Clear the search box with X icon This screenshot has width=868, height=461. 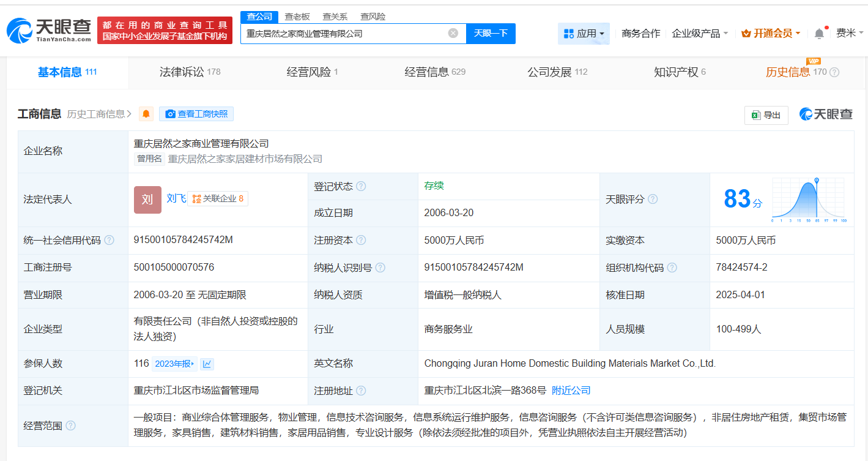pos(453,33)
